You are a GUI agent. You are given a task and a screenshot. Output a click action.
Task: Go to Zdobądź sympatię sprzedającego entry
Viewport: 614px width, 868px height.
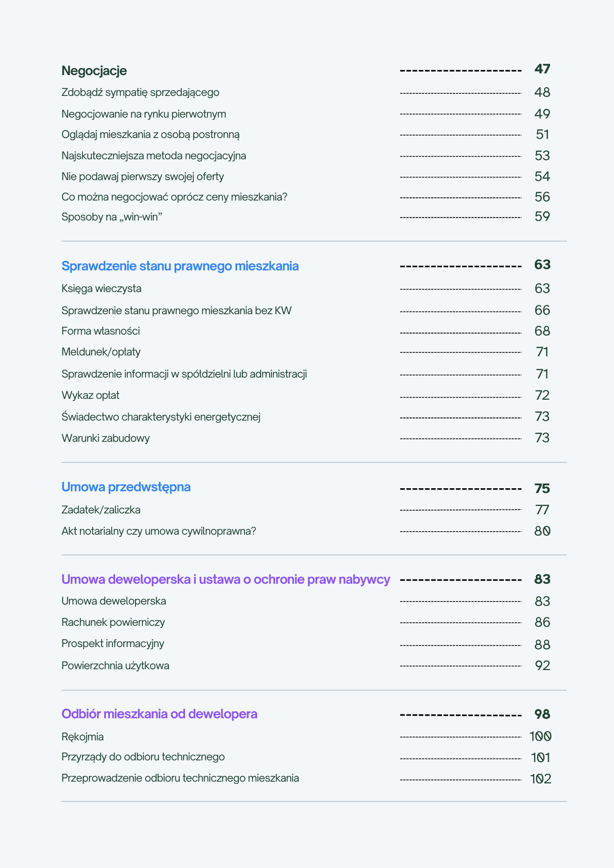(140, 92)
